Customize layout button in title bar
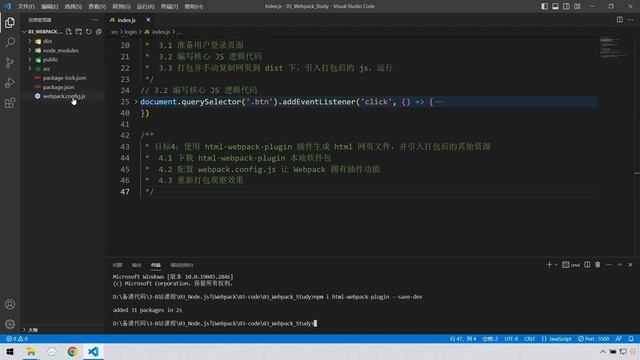This screenshot has width=640, height=360. 577,6
